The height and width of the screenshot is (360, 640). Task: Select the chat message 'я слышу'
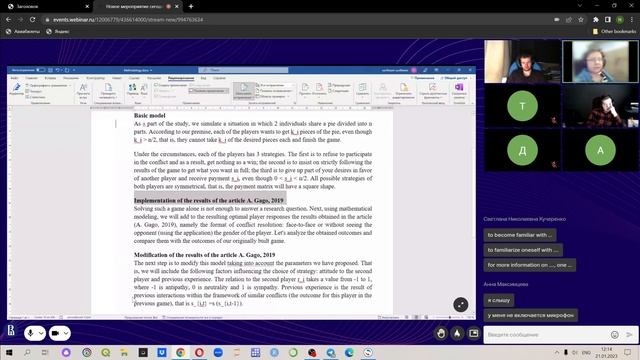[499, 300]
